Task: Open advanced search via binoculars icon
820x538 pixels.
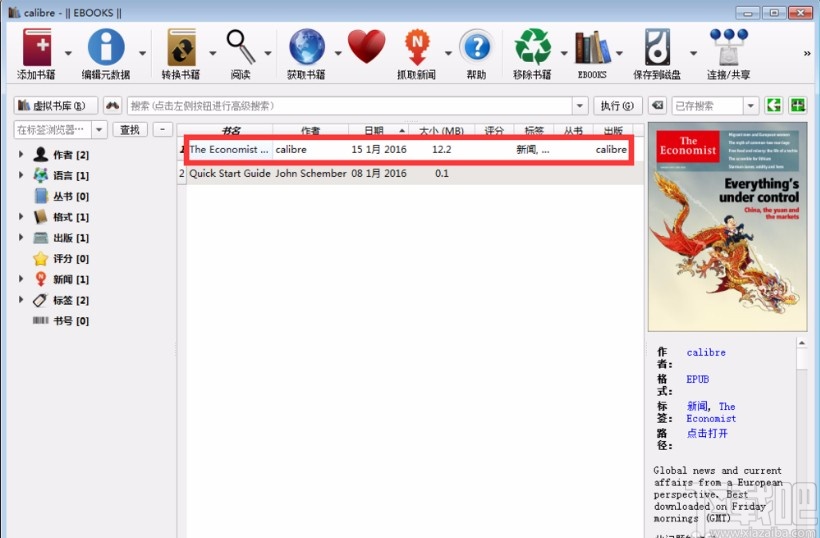Action: click(x=112, y=106)
